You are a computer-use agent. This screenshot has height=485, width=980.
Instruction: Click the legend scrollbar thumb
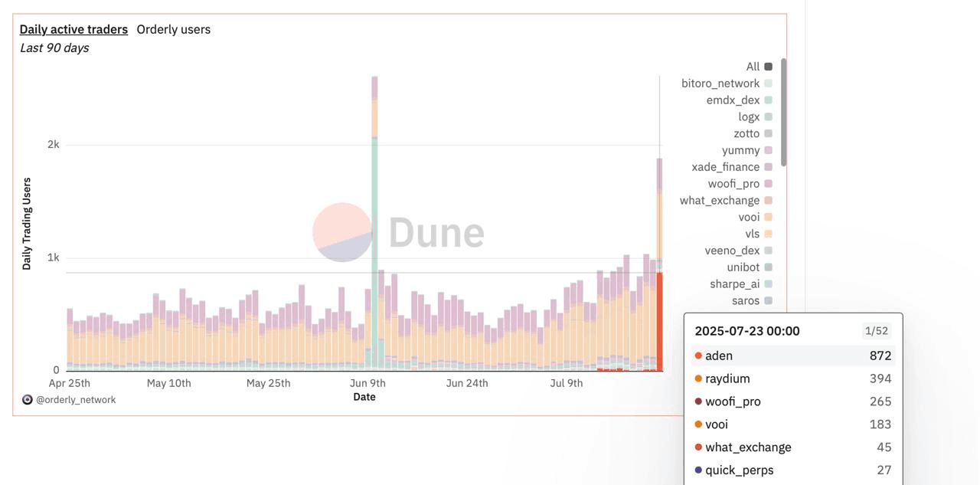tap(783, 112)
